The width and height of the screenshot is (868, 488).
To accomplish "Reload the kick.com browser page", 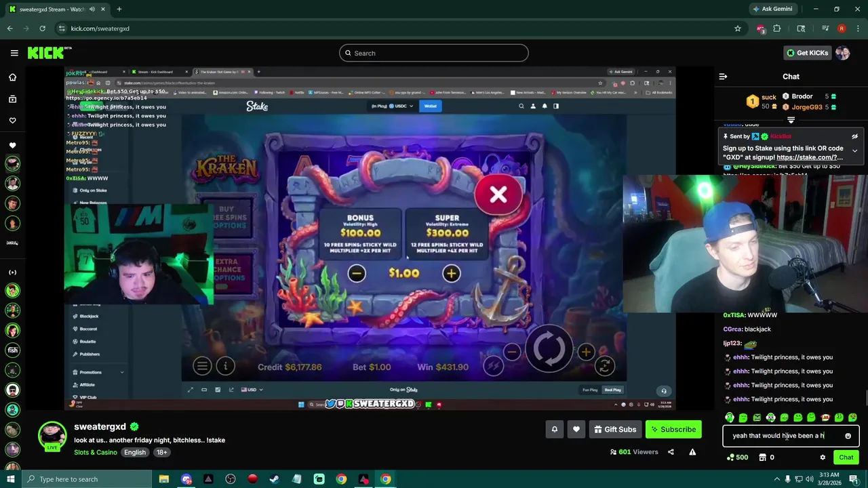I will (x=42, y=28).
